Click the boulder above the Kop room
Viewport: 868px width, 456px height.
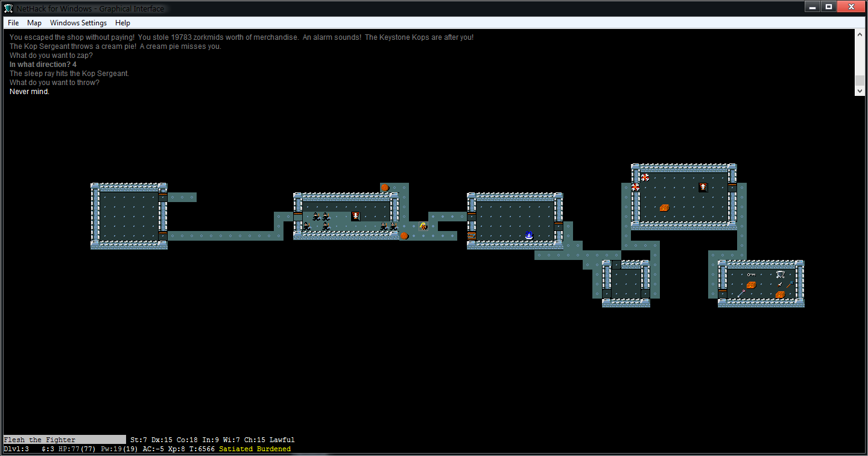click(x=385, y=188)
